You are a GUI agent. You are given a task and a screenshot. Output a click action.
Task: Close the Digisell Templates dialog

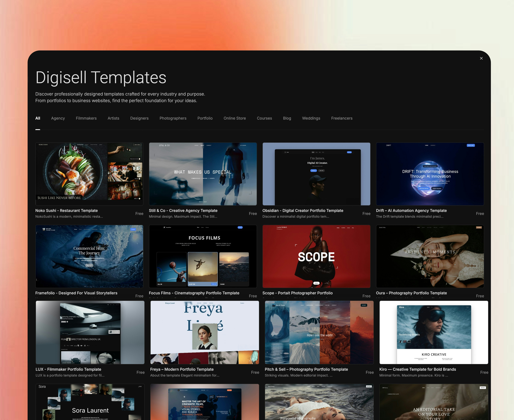pos(481,58)
